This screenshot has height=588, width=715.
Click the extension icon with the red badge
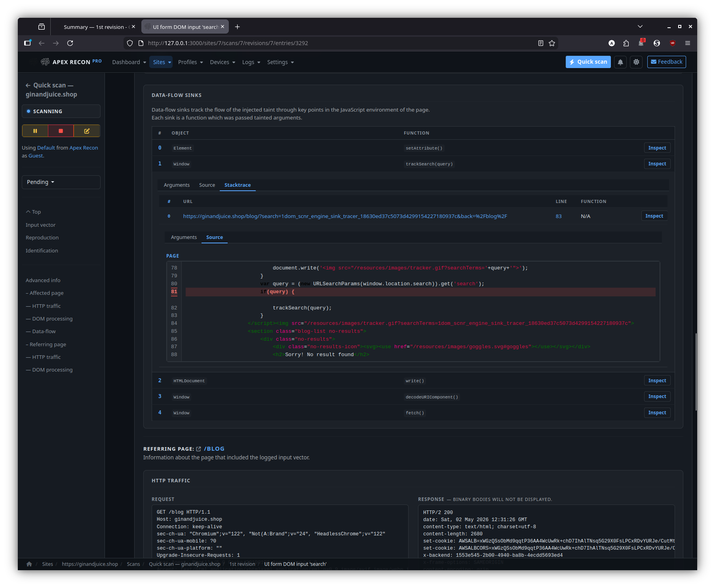641,43
